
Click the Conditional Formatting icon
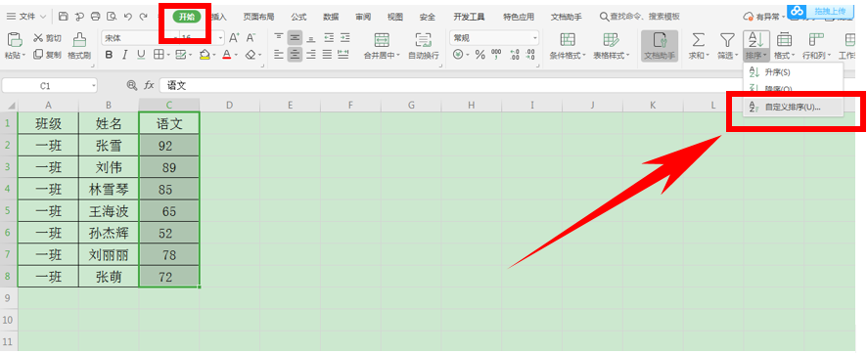(x=568, y=39)
